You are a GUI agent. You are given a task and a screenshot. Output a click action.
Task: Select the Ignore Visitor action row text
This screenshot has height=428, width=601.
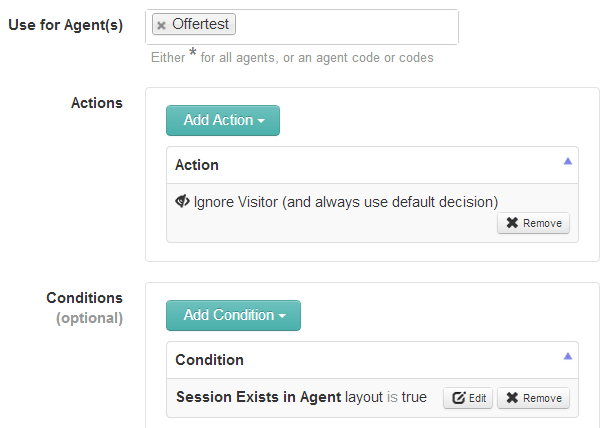pyautogui.click(x=345, y=201)
